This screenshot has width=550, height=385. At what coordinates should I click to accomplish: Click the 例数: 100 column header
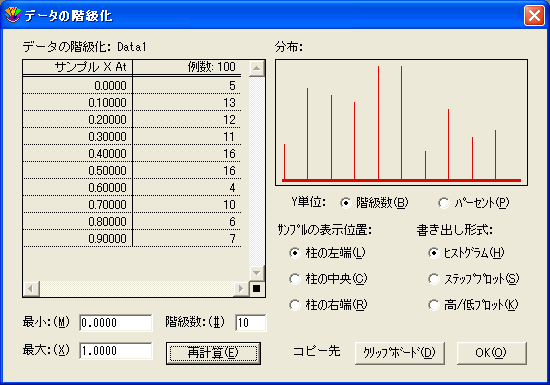click(187, 67)
